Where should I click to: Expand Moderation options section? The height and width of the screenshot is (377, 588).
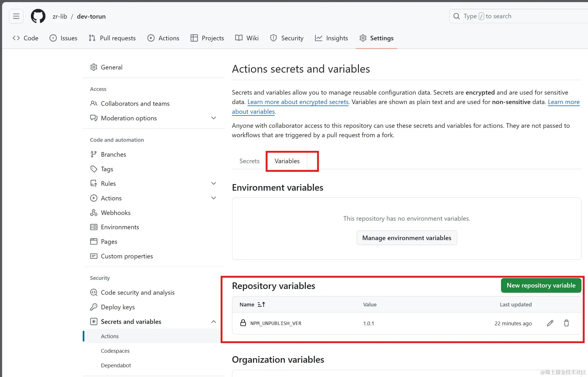click(x=213, y=118)
